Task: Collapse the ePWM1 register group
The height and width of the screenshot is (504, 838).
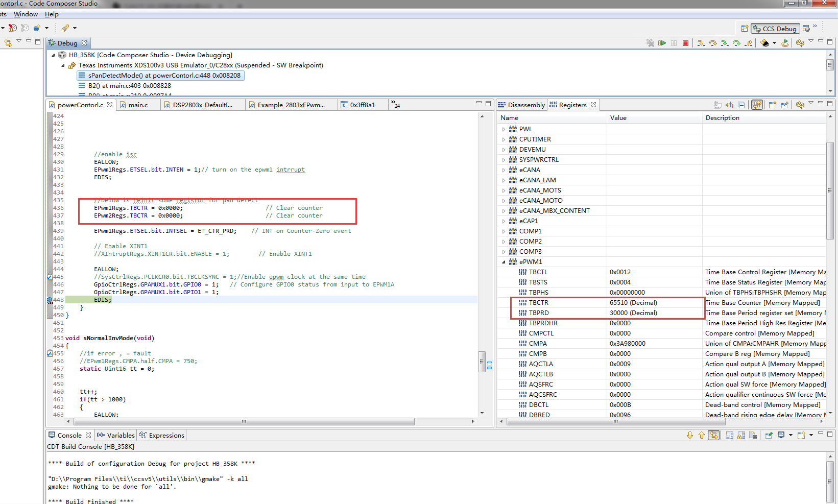Action: click(504, 262)
